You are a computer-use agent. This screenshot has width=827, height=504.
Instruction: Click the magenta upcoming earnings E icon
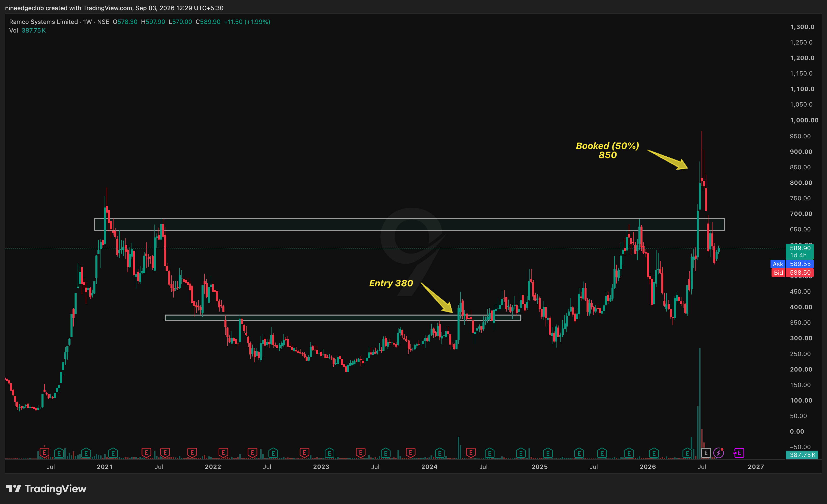pos(739,453)
